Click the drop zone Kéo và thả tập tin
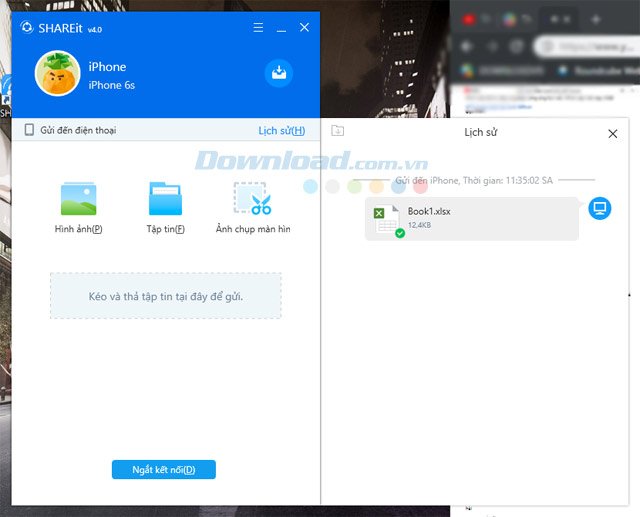The width and height of the screenshot is (640, 517). [x=166, y=295]
